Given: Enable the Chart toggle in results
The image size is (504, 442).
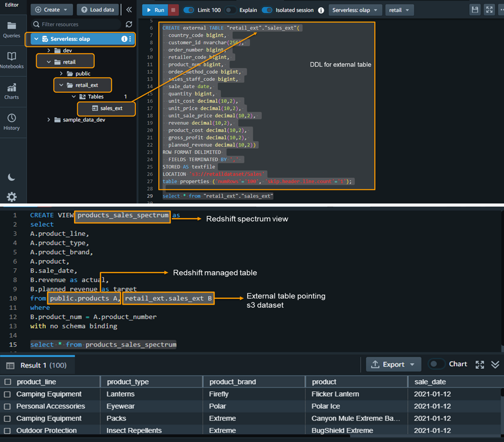Looking at the screenshot, I should coord(436,364).
